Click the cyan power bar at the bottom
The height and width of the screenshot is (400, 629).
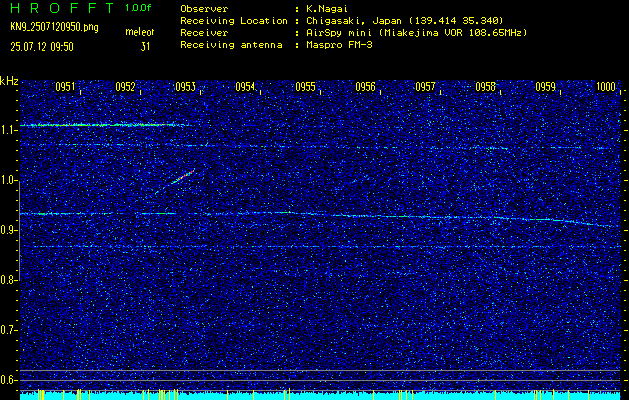321,396
